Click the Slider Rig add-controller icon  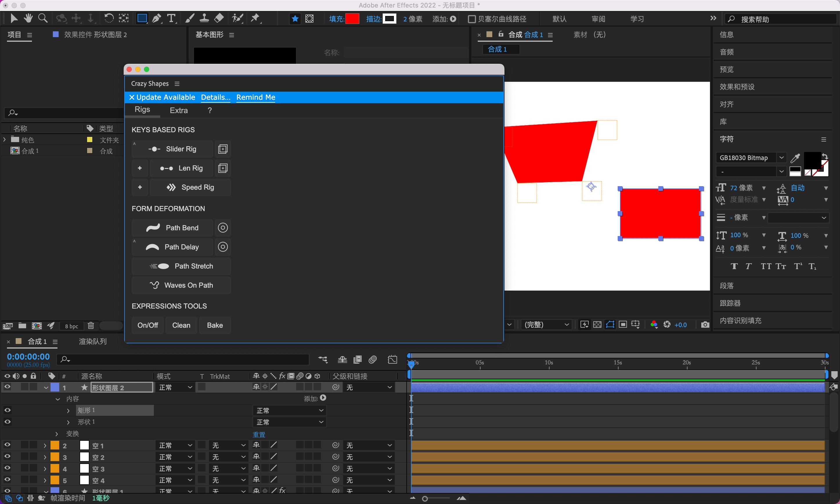tap(223, 149)
